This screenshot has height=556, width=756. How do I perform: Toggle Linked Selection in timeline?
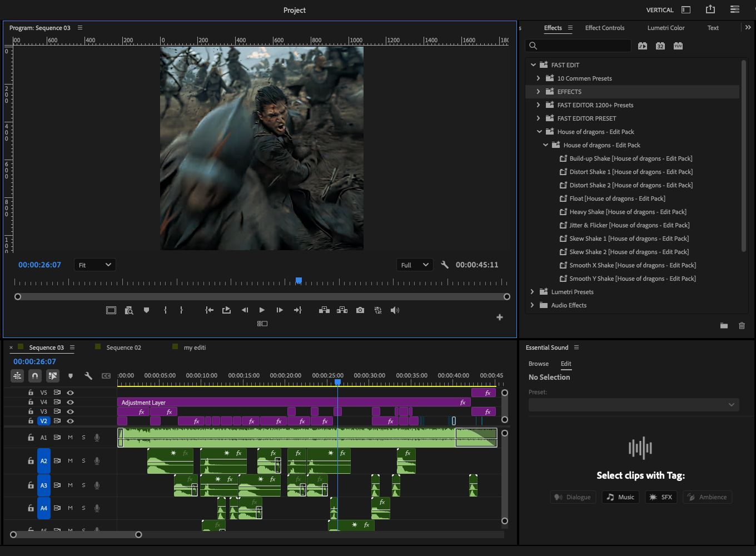coord(53,376)
